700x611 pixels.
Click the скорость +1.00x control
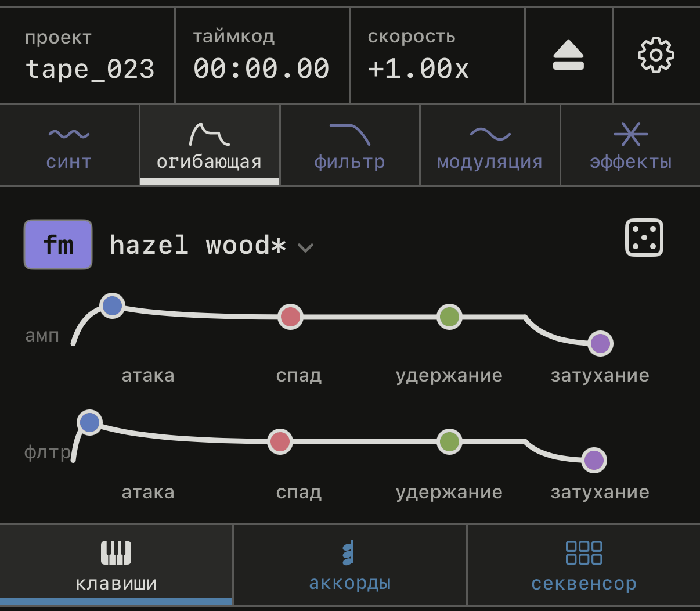click(438, 56)
